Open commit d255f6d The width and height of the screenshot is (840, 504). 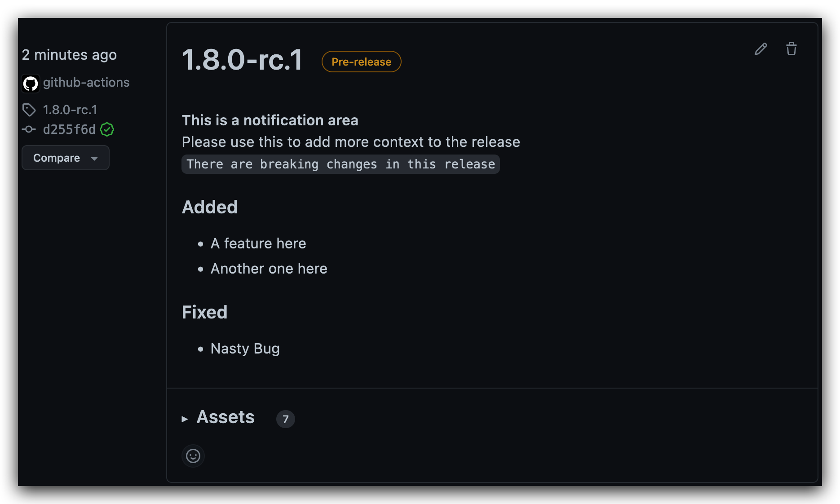[70, 130]
